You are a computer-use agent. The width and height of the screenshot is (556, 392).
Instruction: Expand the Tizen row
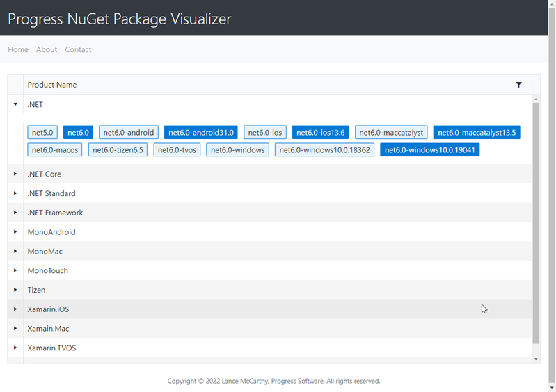tap(15, 290)
